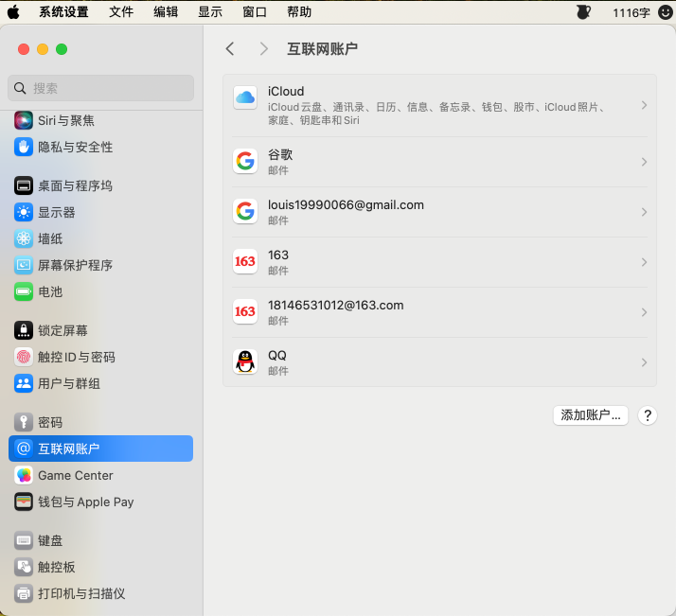The height and width of the screenshot is (616, 676).
Task: Open the 编辑 menu
Action: pos(166,12)
